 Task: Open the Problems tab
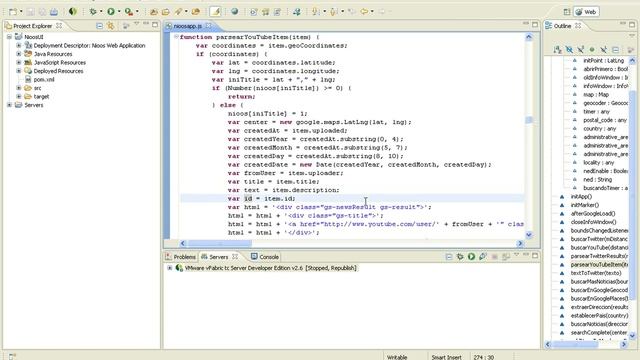180,257
